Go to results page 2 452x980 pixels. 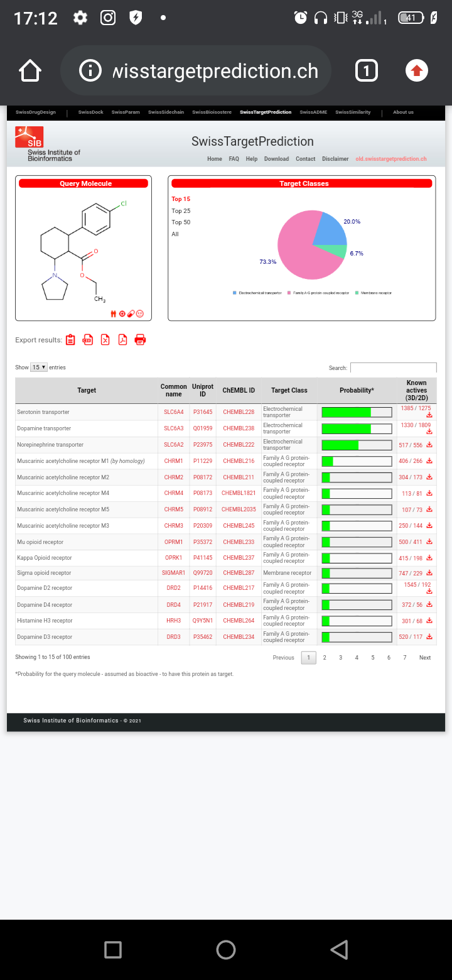(325, 658)
